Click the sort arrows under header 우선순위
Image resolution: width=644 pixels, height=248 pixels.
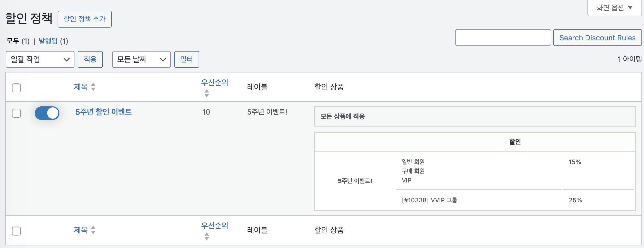click(207, 93)
